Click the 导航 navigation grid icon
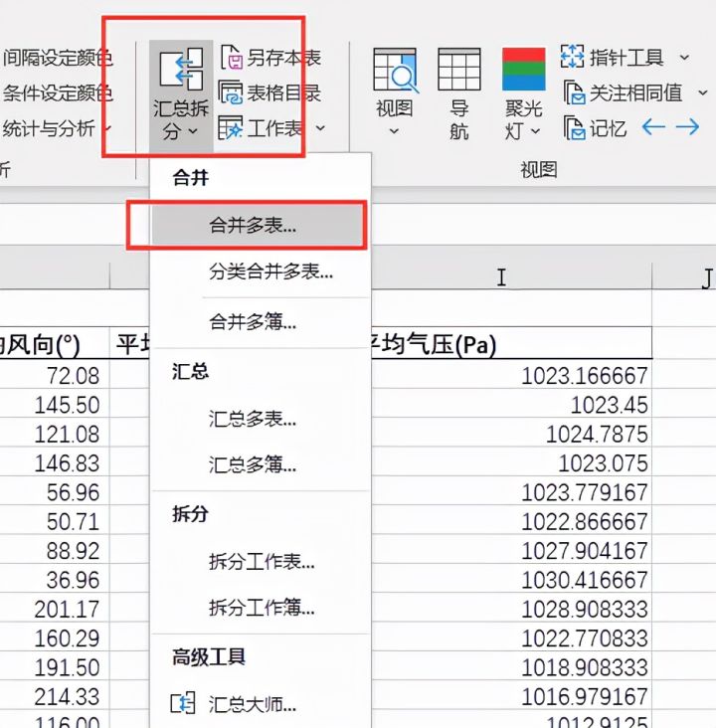The width and height of the screenshot is (716, 728). (458, 70)
